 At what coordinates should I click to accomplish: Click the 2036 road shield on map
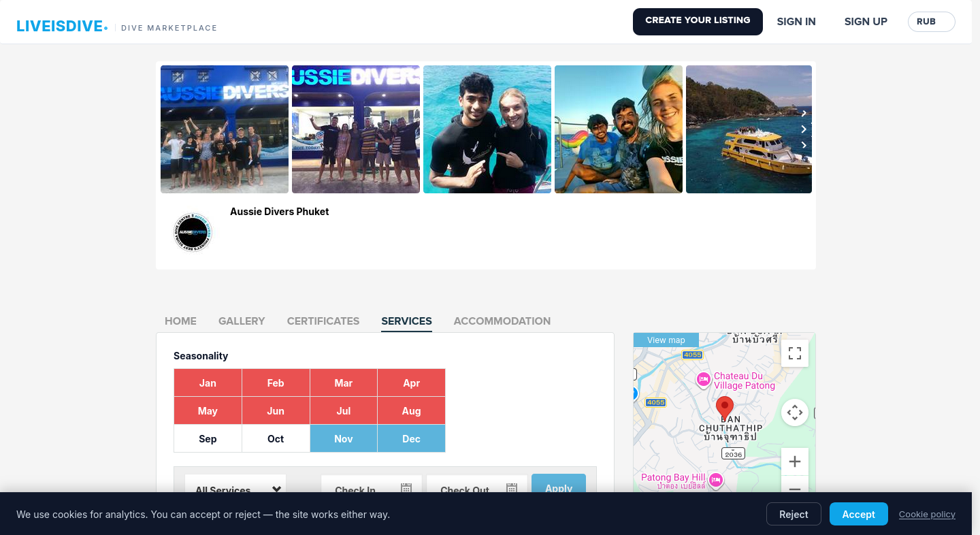[x=733, y=454]
